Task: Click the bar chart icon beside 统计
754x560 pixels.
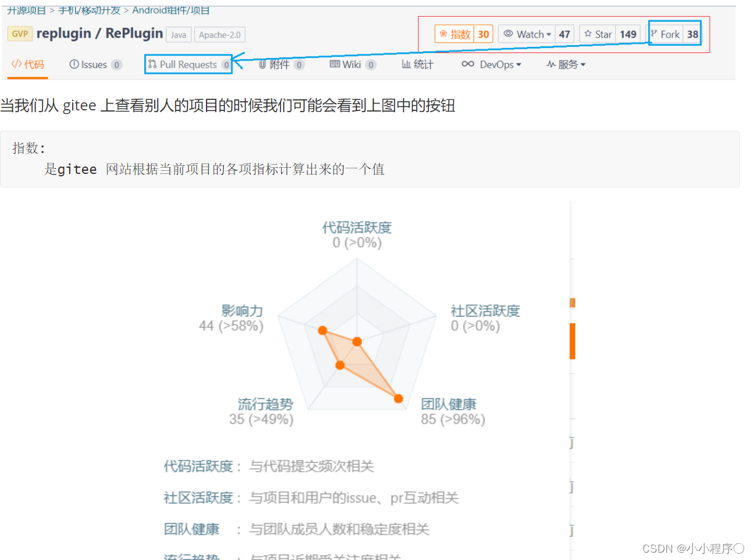Action: pos(406,65)
